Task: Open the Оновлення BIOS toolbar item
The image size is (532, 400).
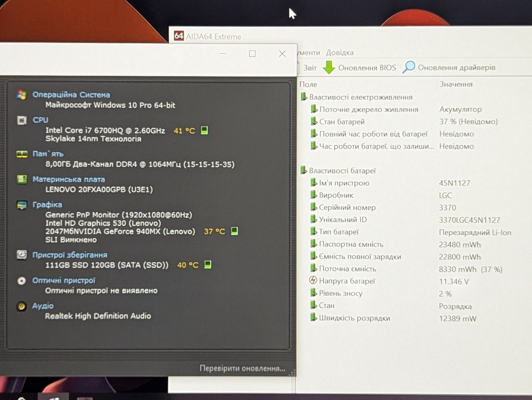Action: point(360,67)
